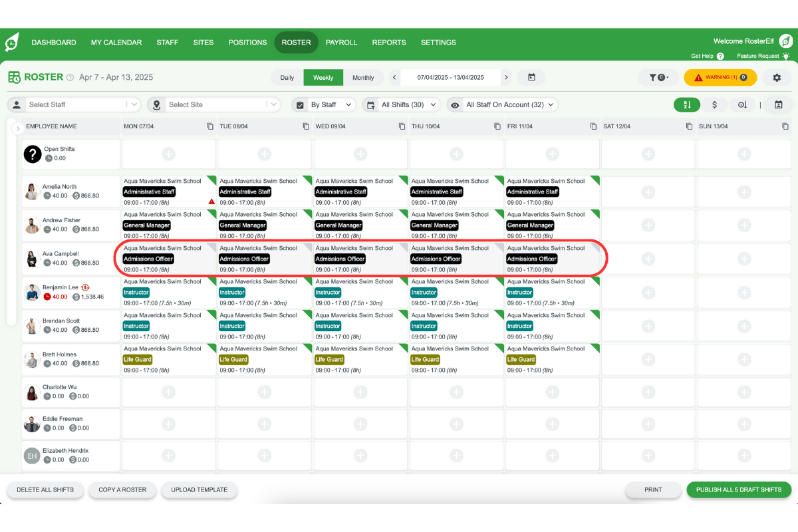Open the REPORTS section
This screenshot has width=798, height=532.
coord(389,42)
